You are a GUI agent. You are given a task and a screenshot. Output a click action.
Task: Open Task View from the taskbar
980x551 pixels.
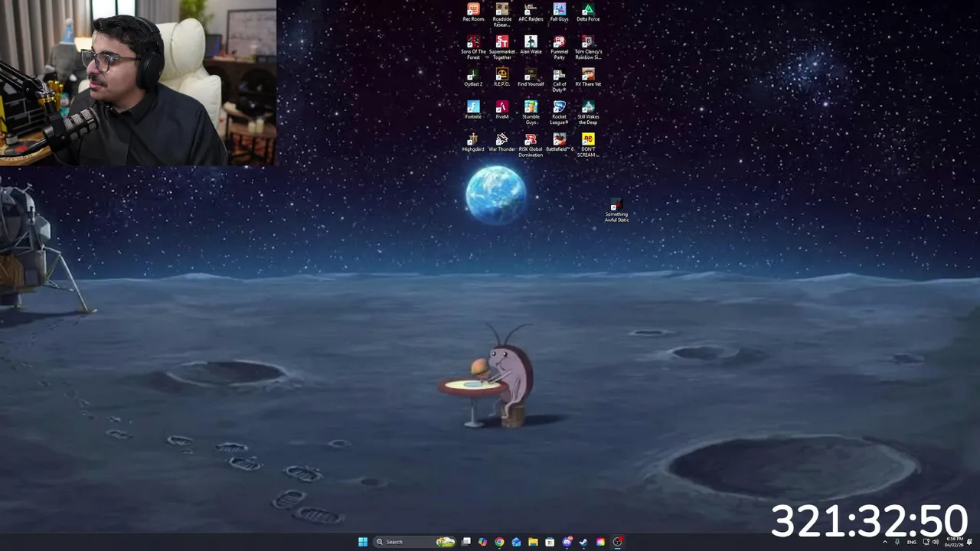click(x=465, y=542)
